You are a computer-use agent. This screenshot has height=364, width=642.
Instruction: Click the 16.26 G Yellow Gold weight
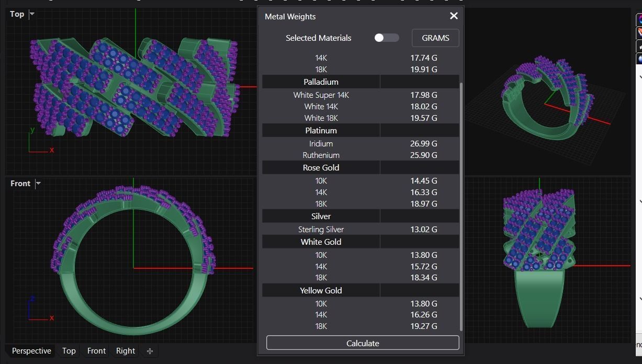coord(423,315)
